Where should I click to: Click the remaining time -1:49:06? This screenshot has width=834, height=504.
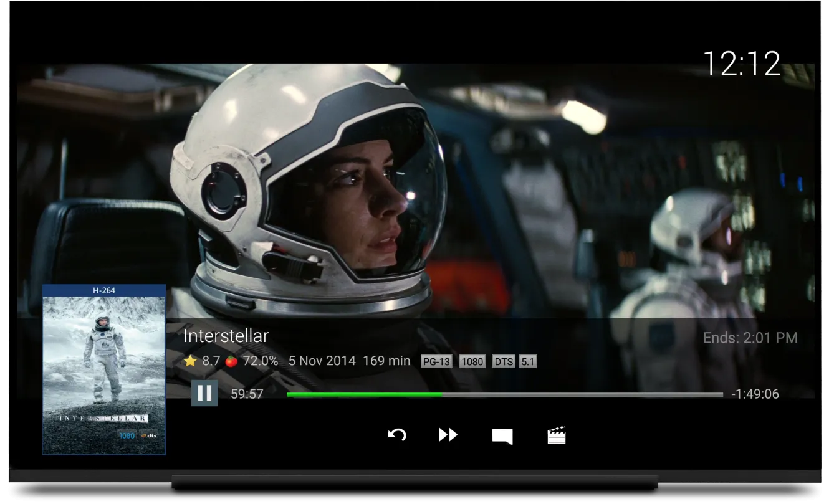point(755,394)
